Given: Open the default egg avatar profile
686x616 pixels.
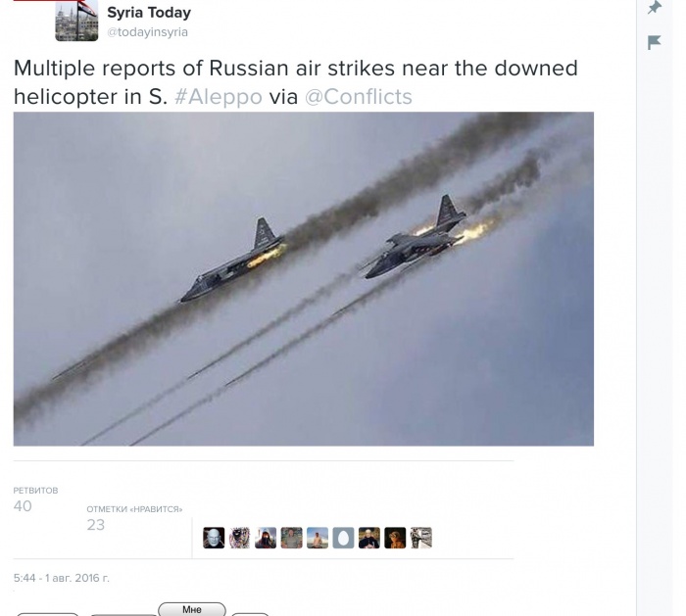Looking at the screenshot, I should (343, 538).
